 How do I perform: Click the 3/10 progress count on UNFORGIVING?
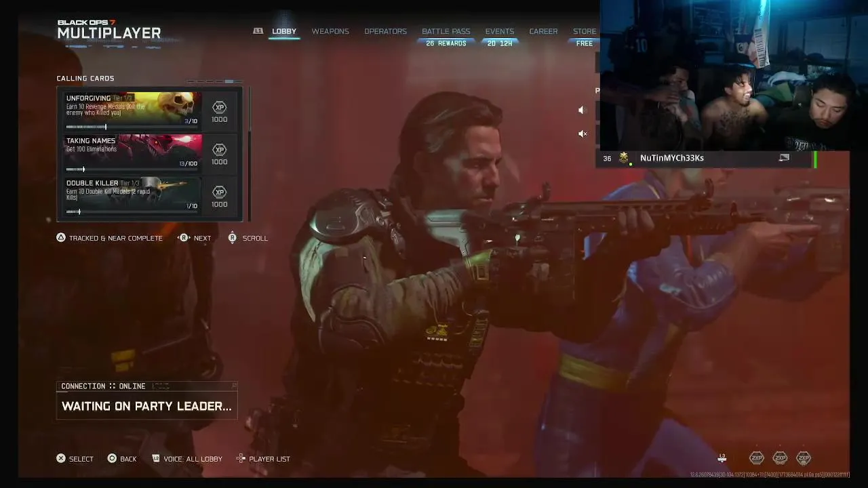coord(191,121)
